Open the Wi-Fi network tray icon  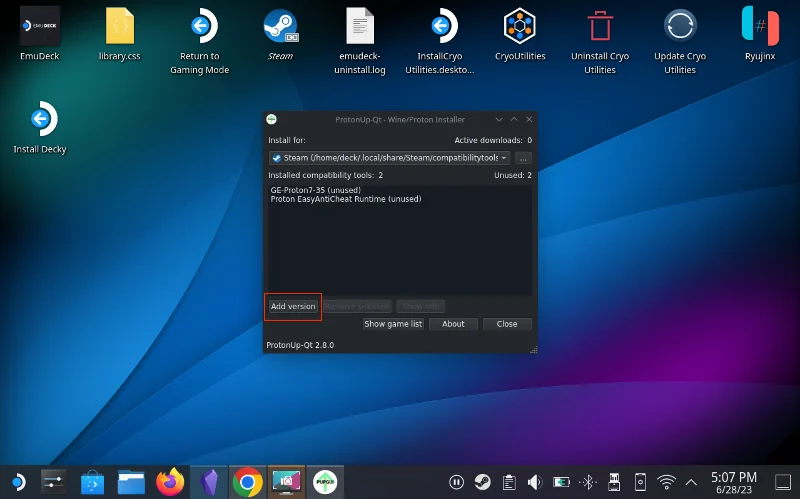pyautogui.click(x=666, y=482)
